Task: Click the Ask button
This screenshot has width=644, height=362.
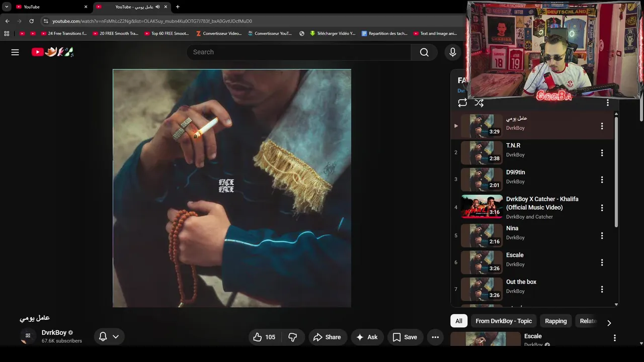Action: pos(367,337)
